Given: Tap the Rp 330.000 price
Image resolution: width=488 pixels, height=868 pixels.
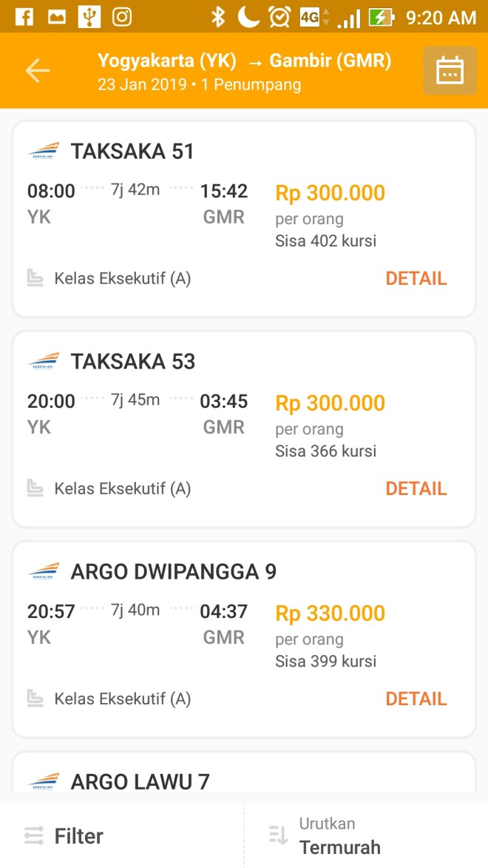Looking at the screenshot, I should coord(331,613).
